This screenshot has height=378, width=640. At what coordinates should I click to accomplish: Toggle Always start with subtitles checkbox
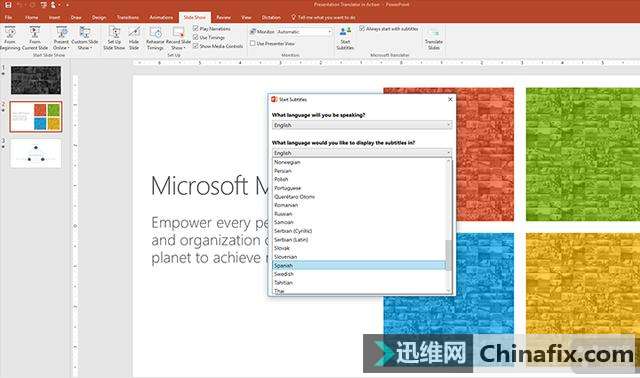pos(362,29)
